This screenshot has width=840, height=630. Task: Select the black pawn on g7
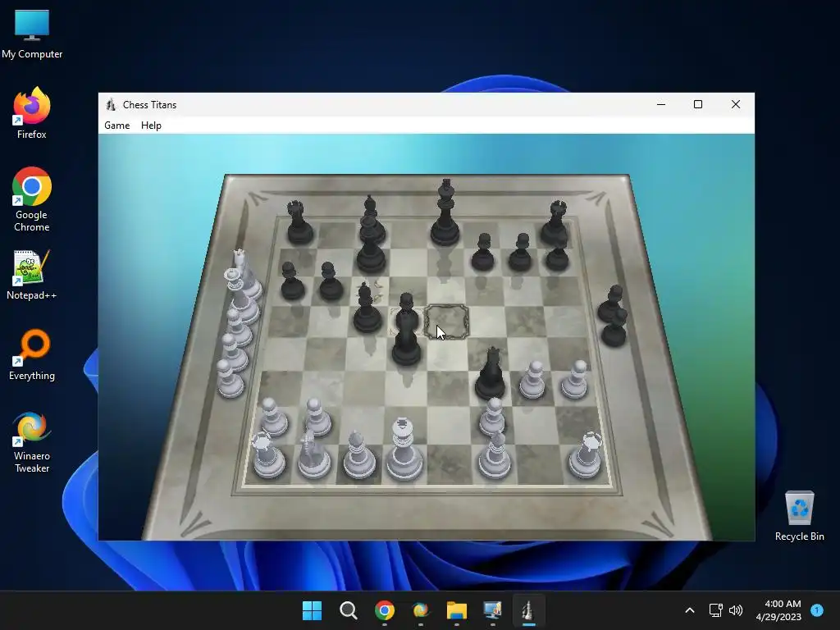[x=520, y=253]
